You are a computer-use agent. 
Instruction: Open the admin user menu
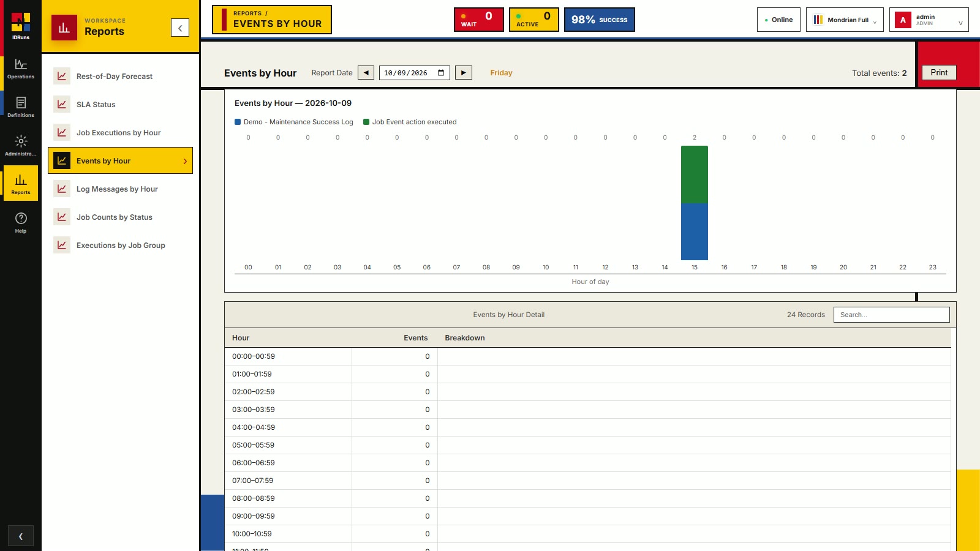[x=929, y=20]
